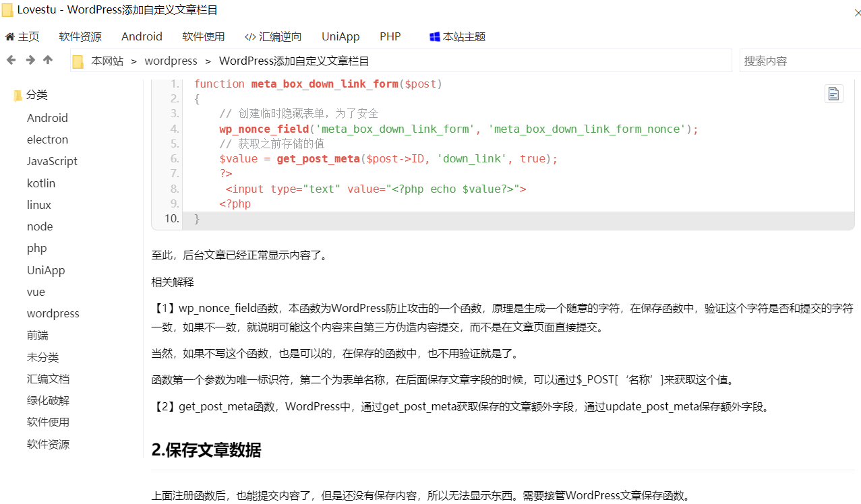Click the get_post_meta code line
The width and height of the screenshot is (861, 504).
(x=388, y=159)
